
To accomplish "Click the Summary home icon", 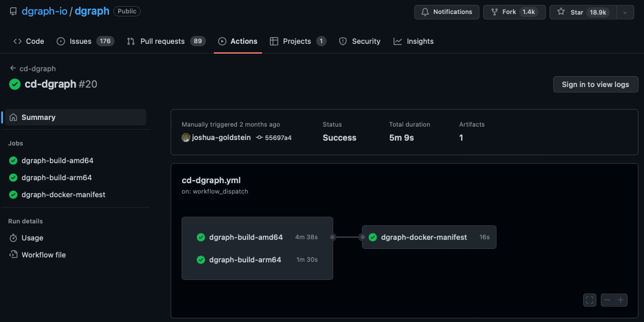I will click(x=13, y=117).
